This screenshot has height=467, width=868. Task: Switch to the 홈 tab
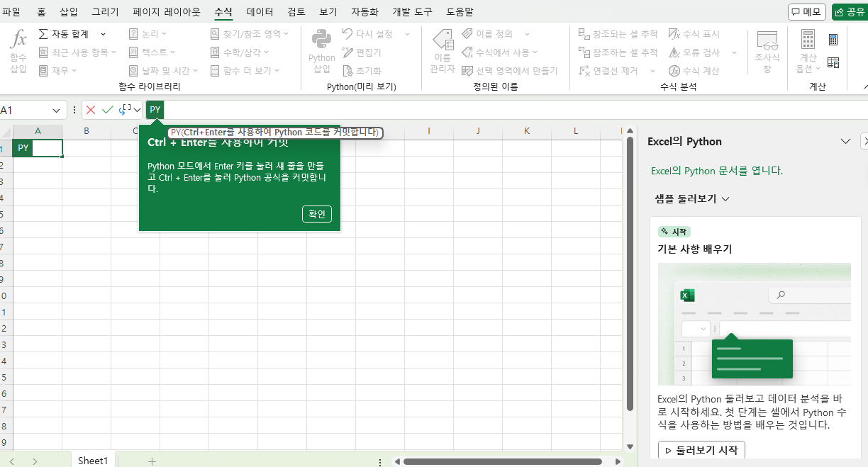(x=41, y=12)
